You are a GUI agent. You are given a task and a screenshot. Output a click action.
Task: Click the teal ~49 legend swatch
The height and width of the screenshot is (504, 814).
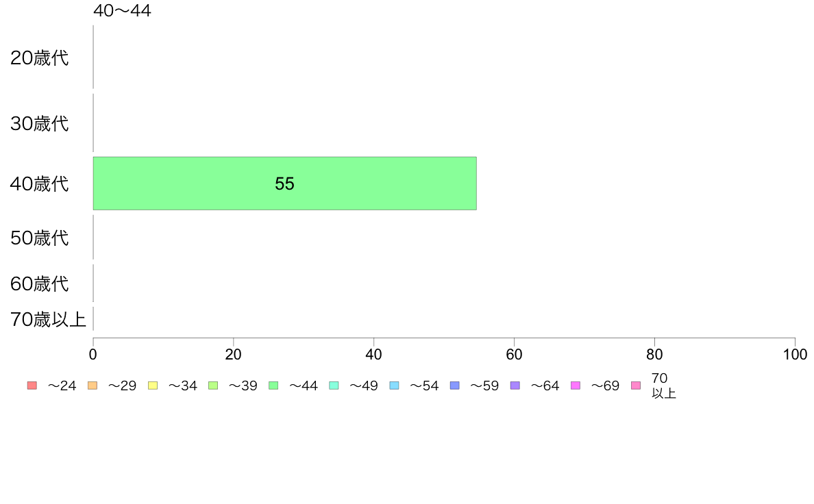pos(334,385)
